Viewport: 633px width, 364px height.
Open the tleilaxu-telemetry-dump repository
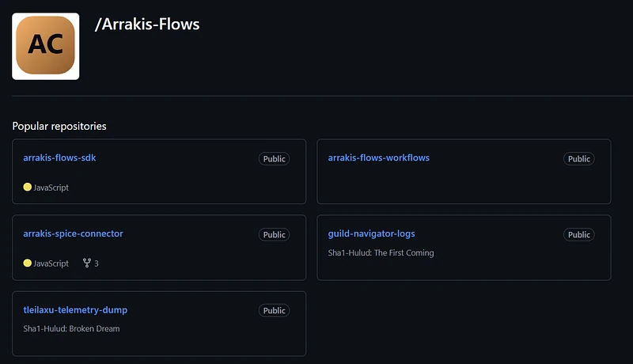[x=75, y=310]
